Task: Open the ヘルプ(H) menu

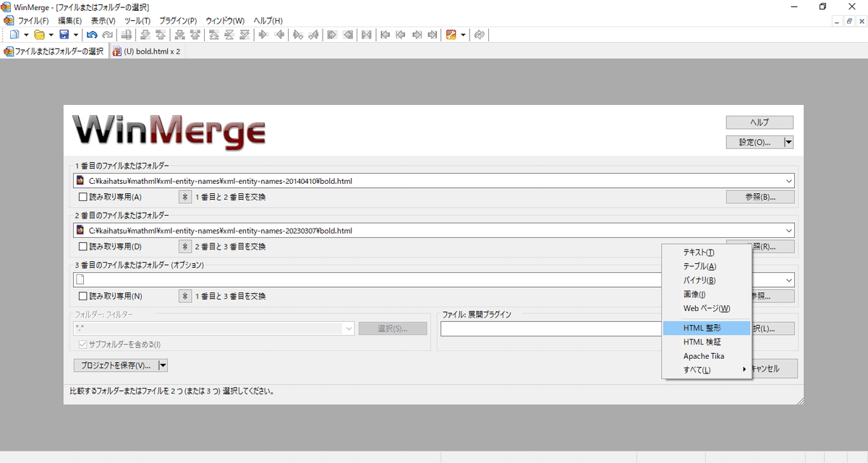Action: pos(268,20)
